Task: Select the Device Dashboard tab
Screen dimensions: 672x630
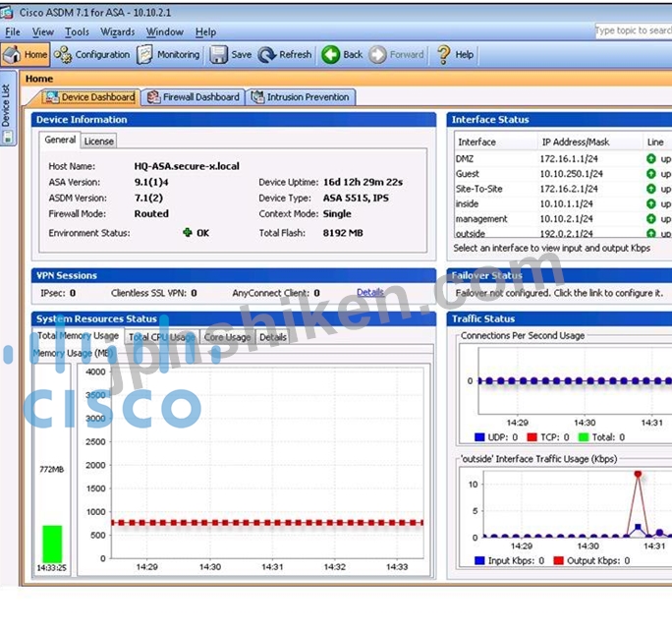Action: tap(90, 97)
